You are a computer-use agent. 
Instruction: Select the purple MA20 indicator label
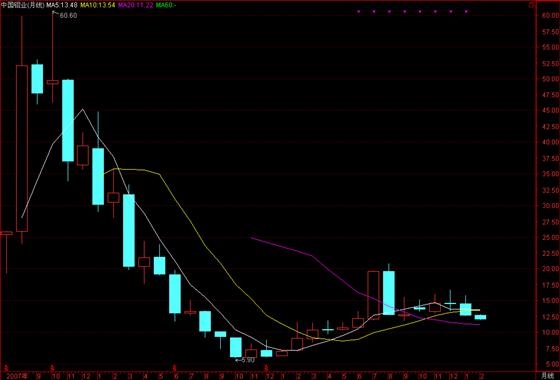[x=136, y=5]
